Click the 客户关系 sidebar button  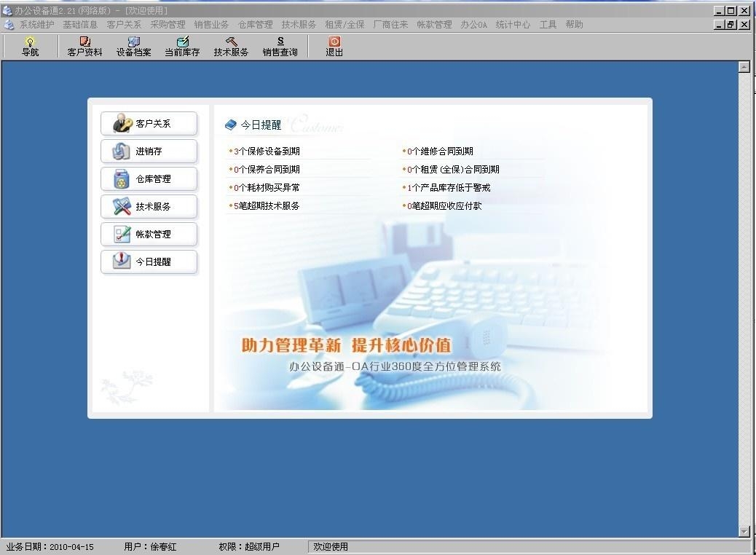[149, 123]
